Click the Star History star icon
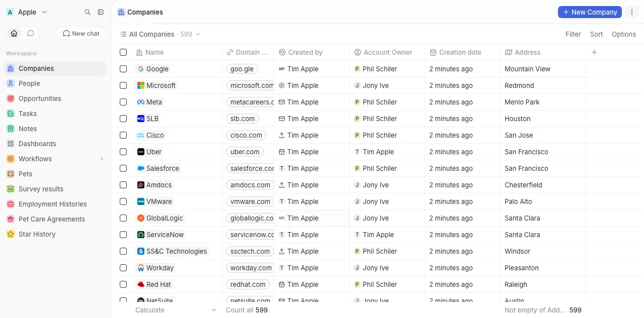The height and width of the screenshot is (318, 644). click(11, 234)
